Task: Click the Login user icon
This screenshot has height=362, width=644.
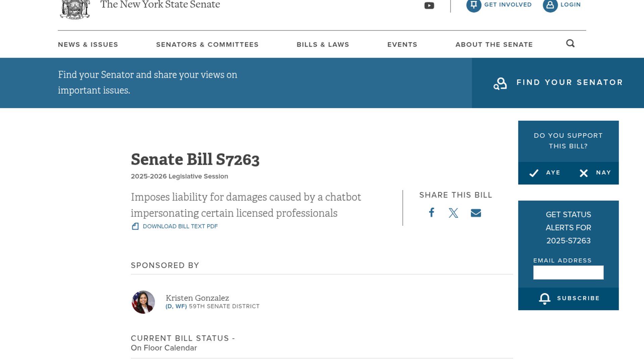Action: click(550, 5)
